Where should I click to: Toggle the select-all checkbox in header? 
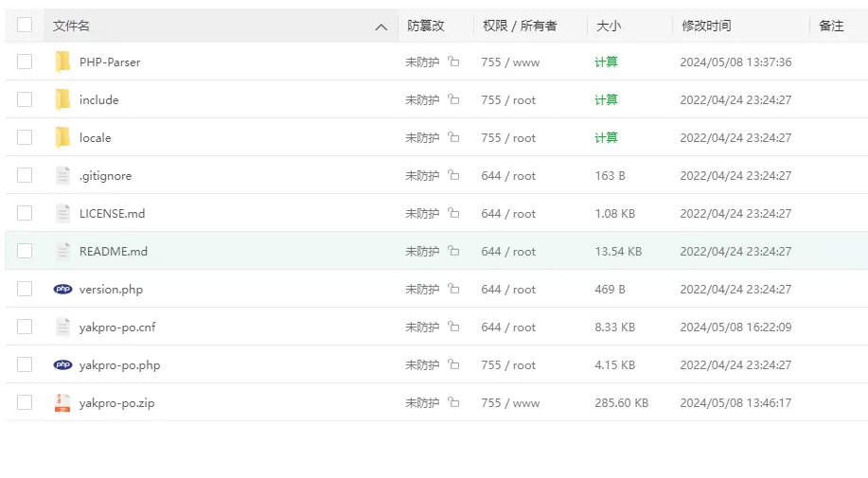click(x=25, y=26)
